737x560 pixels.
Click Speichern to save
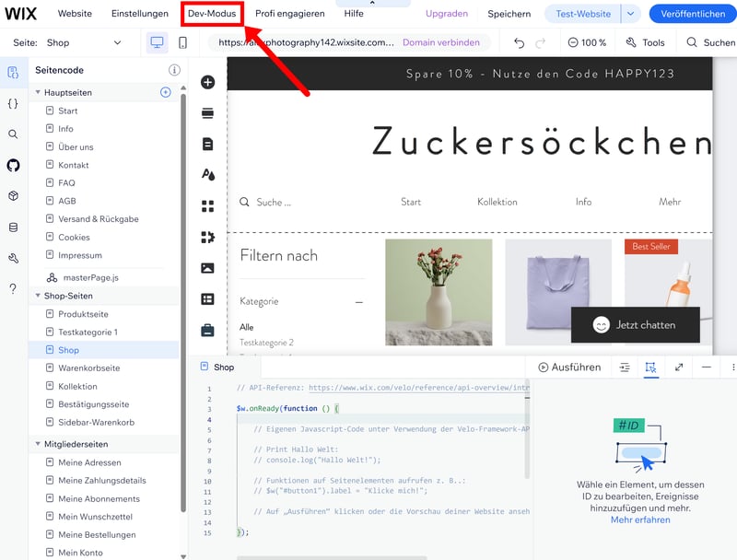click(x=509, y=14)
